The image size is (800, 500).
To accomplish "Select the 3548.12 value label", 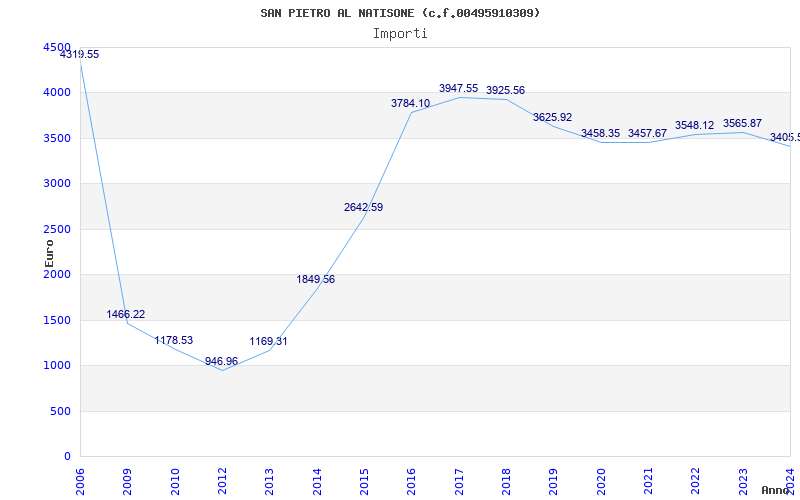I will pos(694,126).
